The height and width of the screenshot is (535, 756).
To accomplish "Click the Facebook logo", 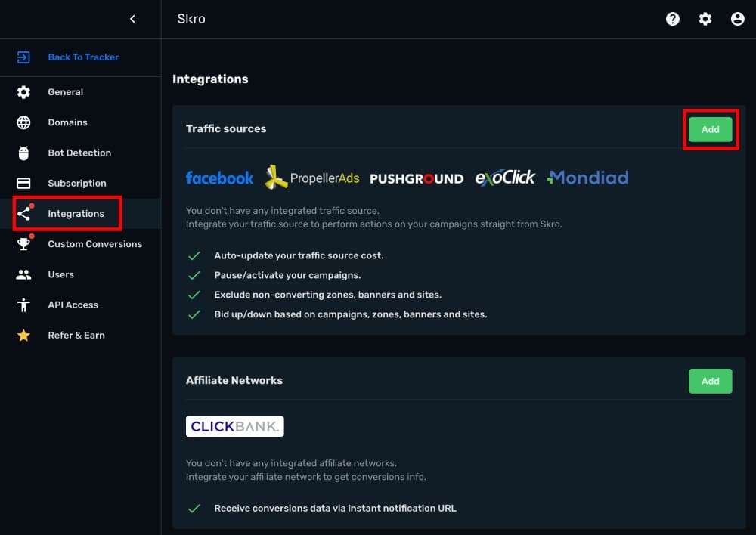I will coord(219,178).
